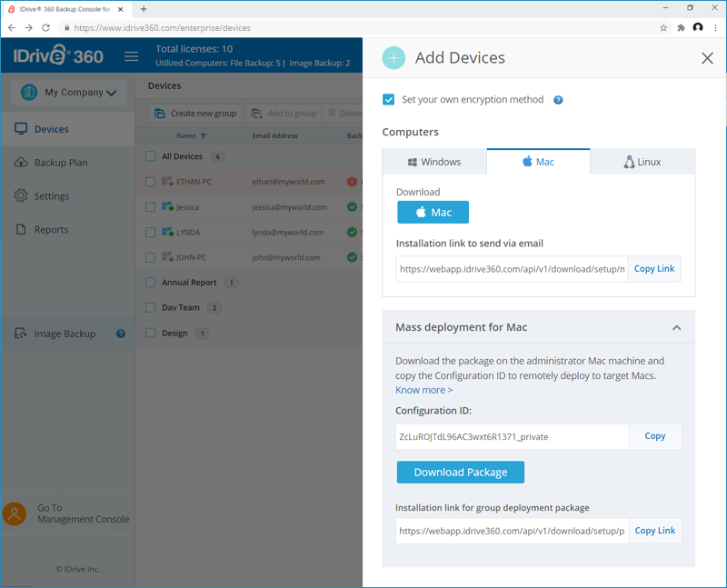Viewport: 727px width, 588px height.
Task: Go back in browser history
Action: click(12, 28)
